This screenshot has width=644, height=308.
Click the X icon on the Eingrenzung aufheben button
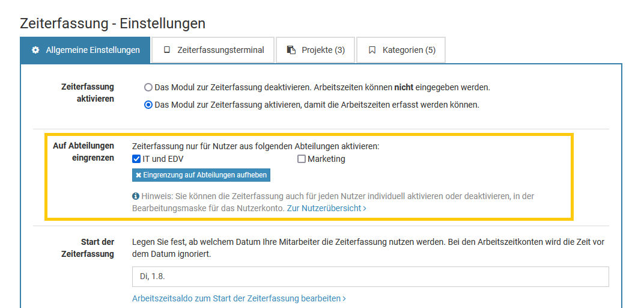tap(139, 175)
